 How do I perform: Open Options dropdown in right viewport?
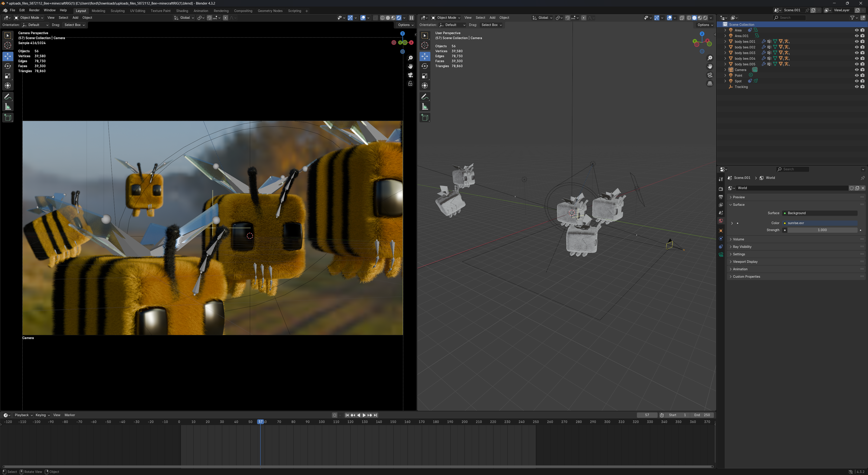click(705, 25)
